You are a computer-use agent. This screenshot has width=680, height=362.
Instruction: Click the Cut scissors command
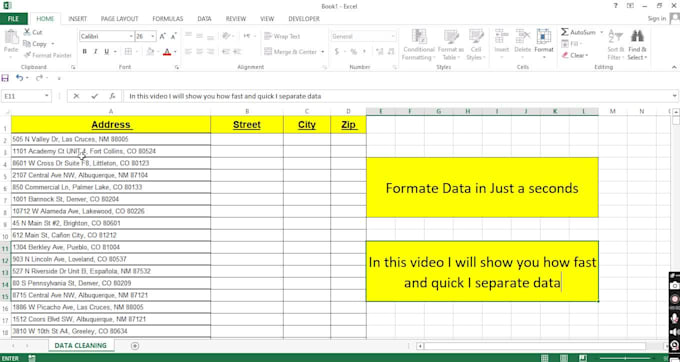(33, 33)
